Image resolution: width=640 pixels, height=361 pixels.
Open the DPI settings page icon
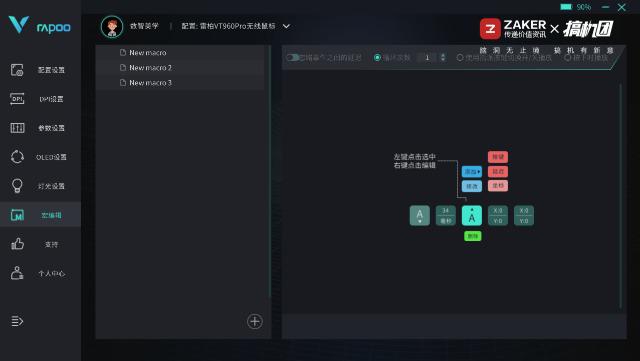(17, 99)
